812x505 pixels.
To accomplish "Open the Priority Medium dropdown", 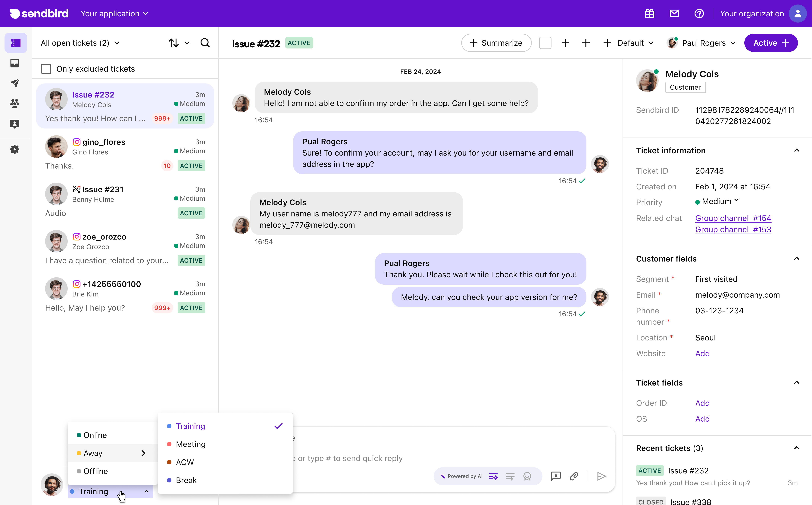I will click(x=717, y=201).
